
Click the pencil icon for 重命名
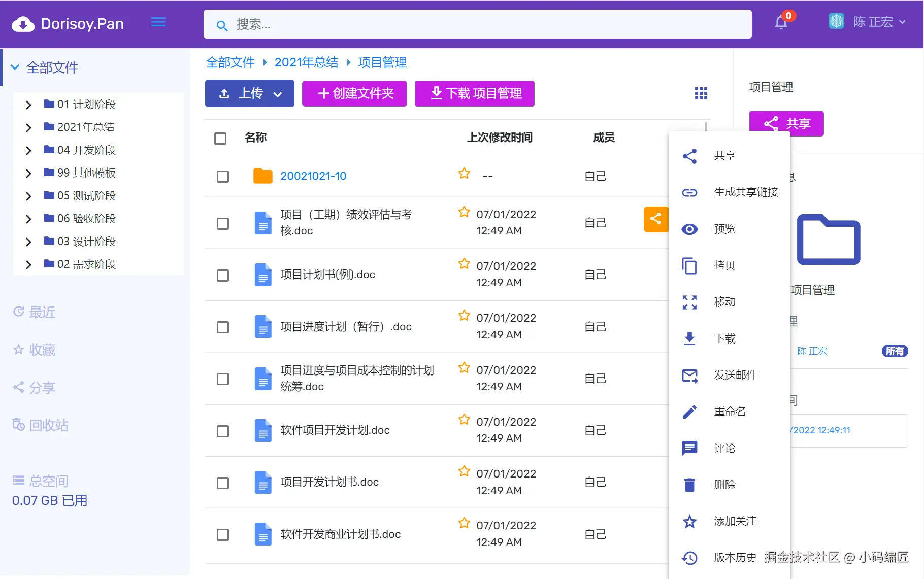[689, 412]
